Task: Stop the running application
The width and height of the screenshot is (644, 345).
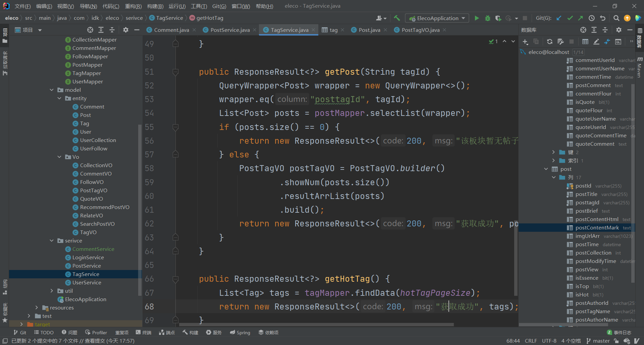Action: [525, 18]
